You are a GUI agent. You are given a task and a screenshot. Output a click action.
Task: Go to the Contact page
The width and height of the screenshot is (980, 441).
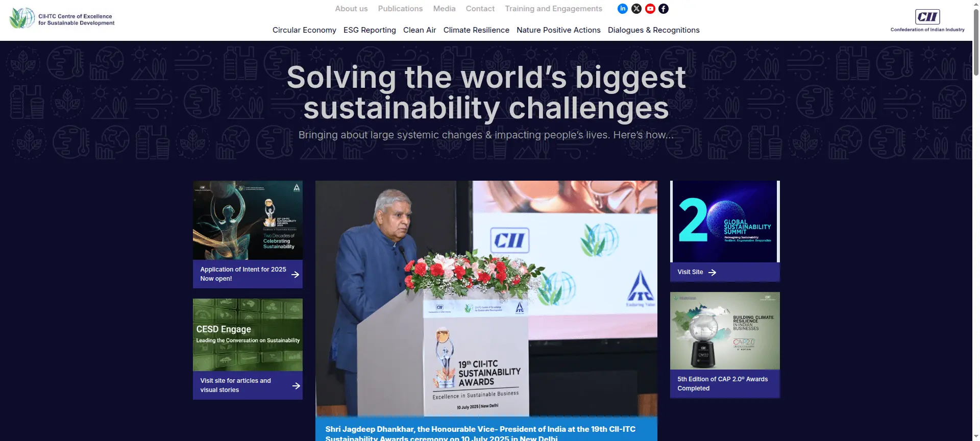click(480, 9)
